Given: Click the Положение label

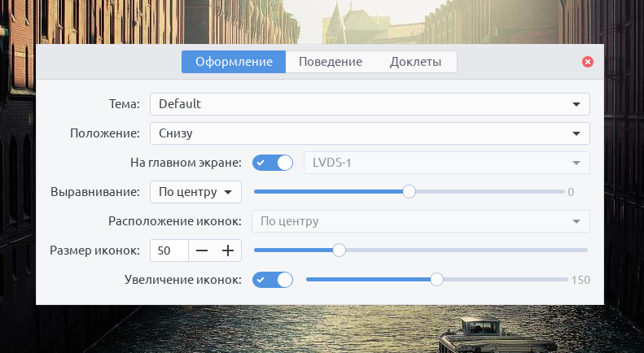Looking at the screenshot, I should tap(105, 133).
